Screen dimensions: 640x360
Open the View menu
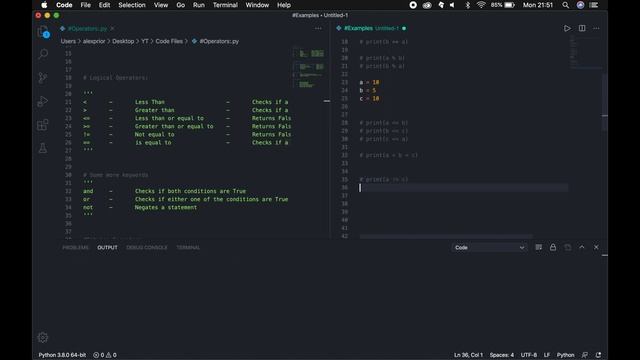point(161,5)
